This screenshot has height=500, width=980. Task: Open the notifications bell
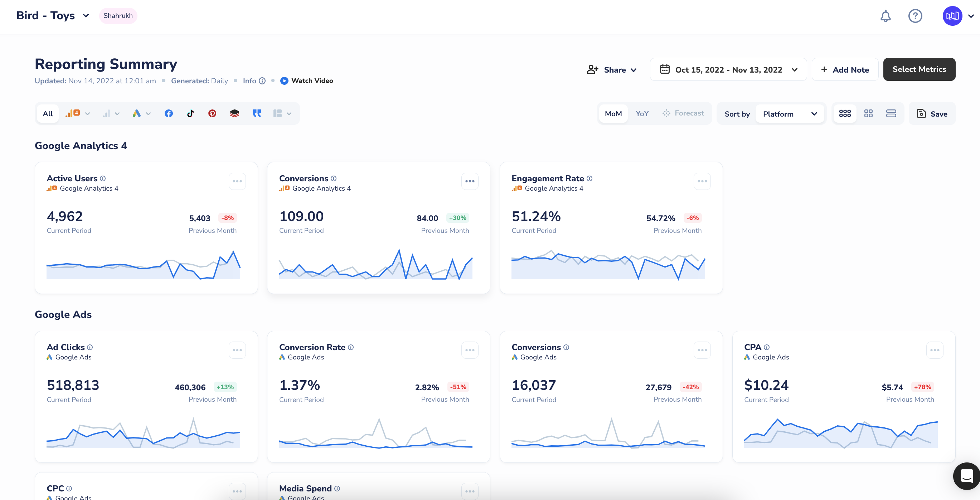click(x=885, y=16)
